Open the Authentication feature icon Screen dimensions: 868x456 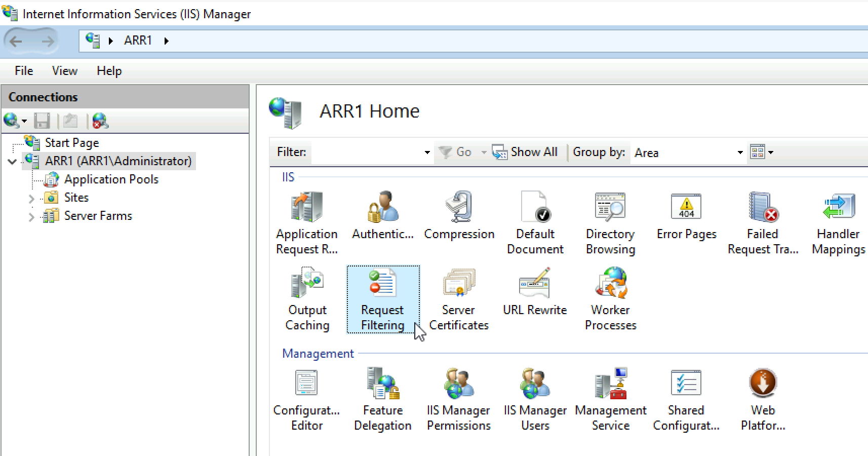(x=383, y=215)
